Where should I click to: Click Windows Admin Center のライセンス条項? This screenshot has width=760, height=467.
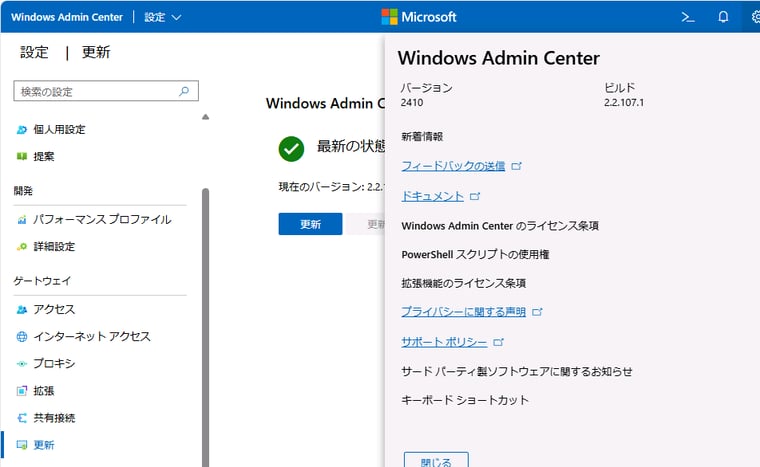pyautogui.click(x=500, y=226)
